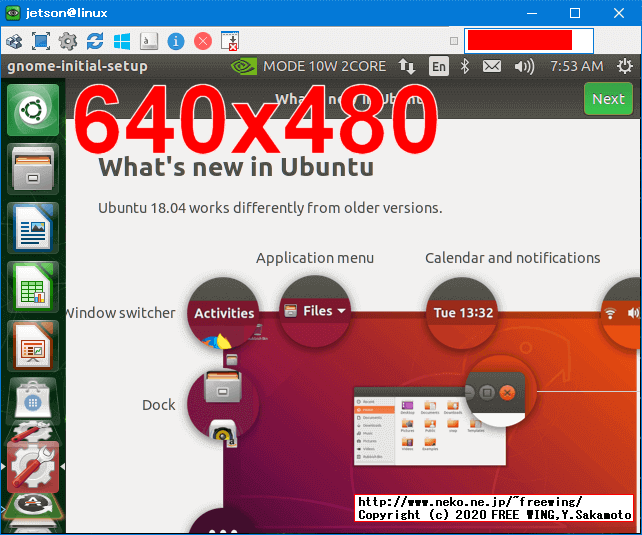
Task: Click the jetson@linux title bar app icon
Action: point(13,13)
